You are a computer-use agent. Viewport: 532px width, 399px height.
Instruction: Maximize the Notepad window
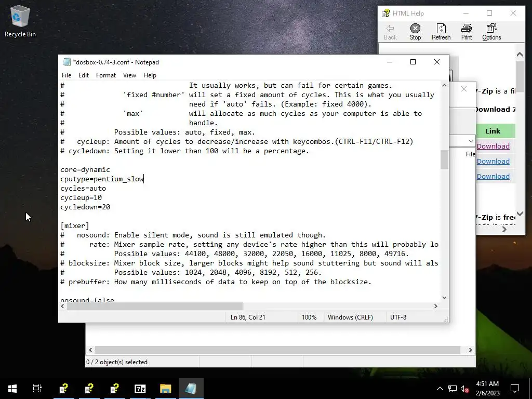coord(413,62)
